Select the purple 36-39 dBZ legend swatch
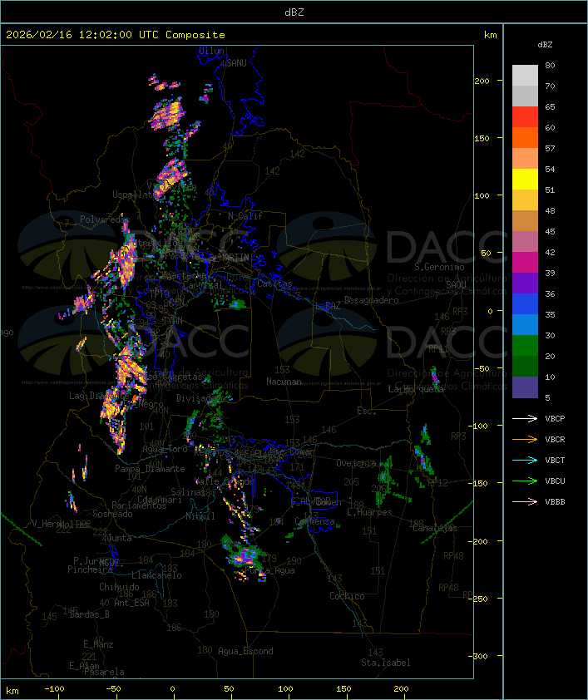Screen dimensions: 588x700 click(525, 283)
